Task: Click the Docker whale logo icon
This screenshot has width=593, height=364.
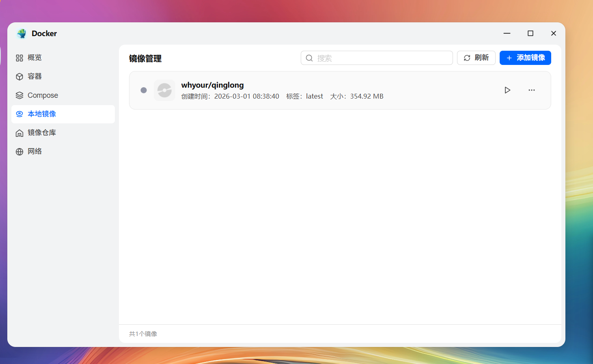Action: 22,34
